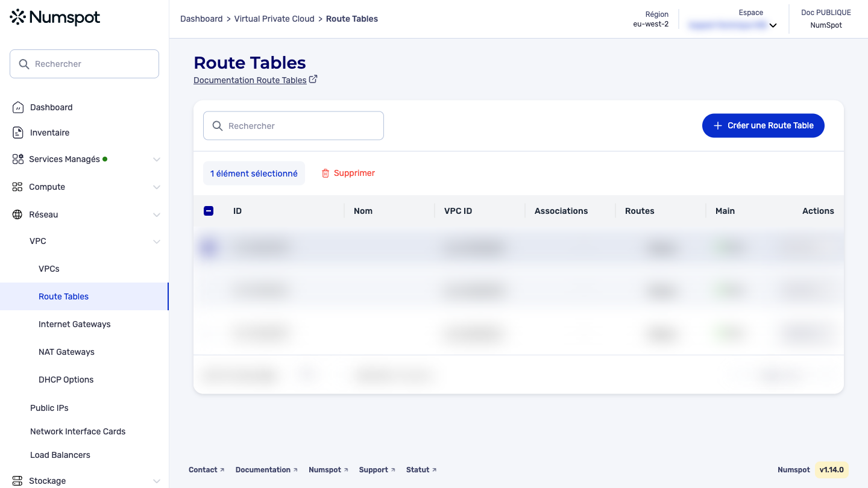Click the Supprimer delete button
868x488 pixels.
click(x=348, y=173)
